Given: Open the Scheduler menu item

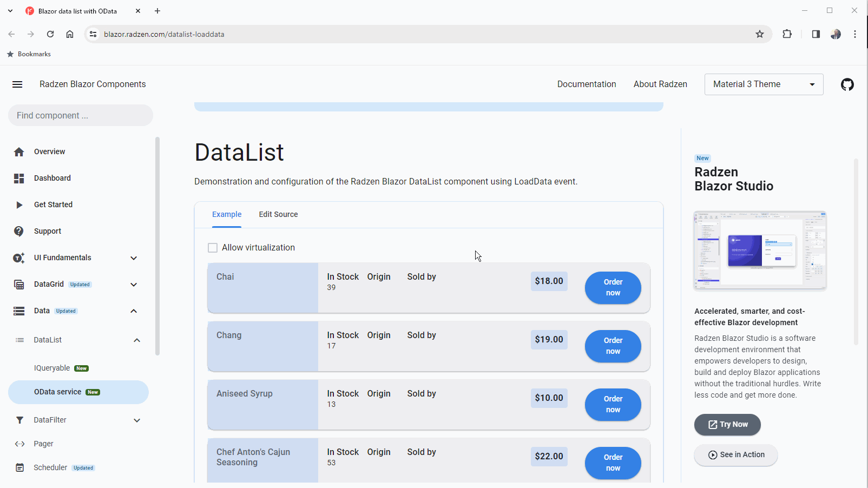Looking at the screenshot, I should point(78,468).
